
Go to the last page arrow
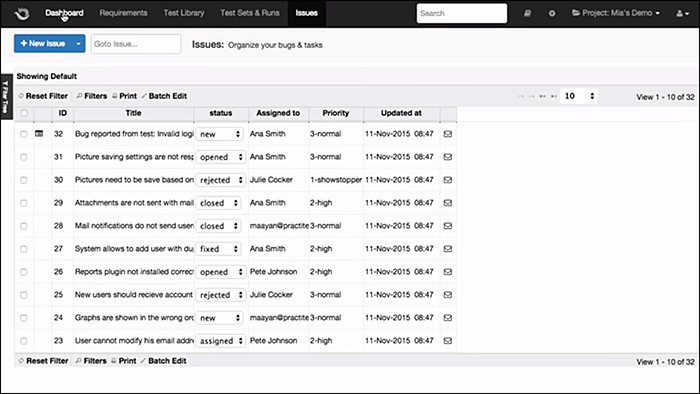[x=554, y=96]
